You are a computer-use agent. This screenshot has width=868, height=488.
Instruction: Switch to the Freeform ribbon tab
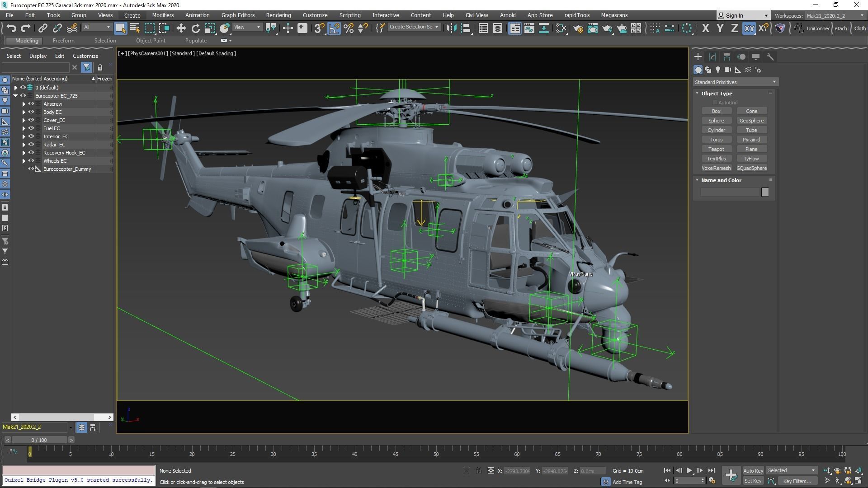tap(63, 41)
